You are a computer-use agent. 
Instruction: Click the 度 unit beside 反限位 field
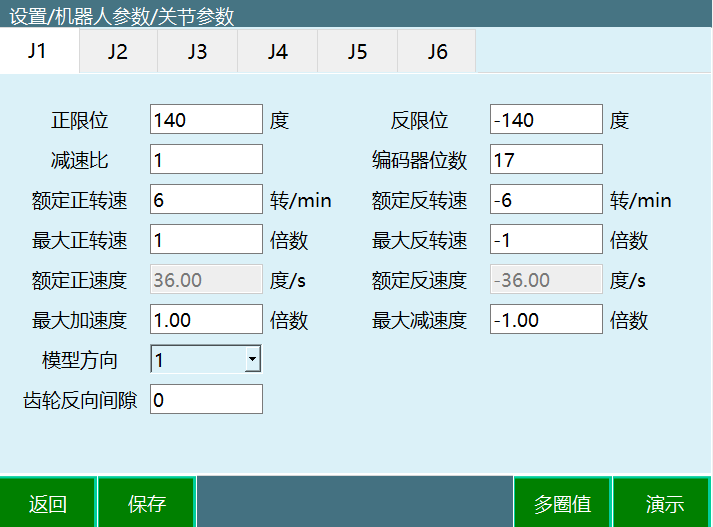point(619,121)
